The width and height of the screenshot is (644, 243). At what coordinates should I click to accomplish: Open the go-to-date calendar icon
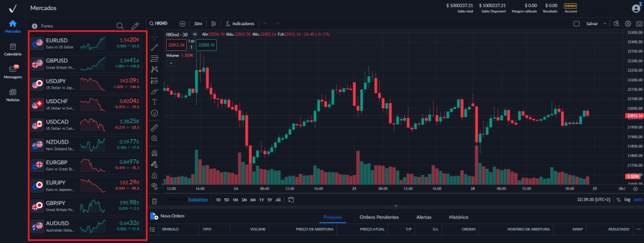291,200
